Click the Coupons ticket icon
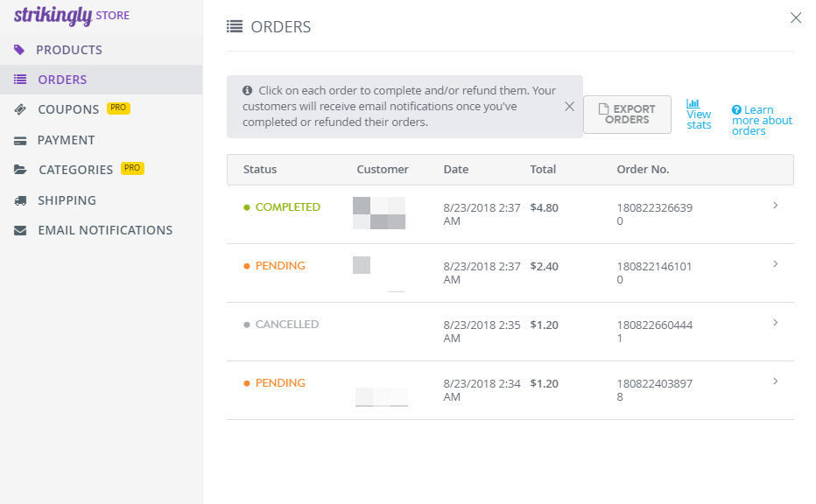The height and width of the screenshot is (504, 816). [20, 109]
